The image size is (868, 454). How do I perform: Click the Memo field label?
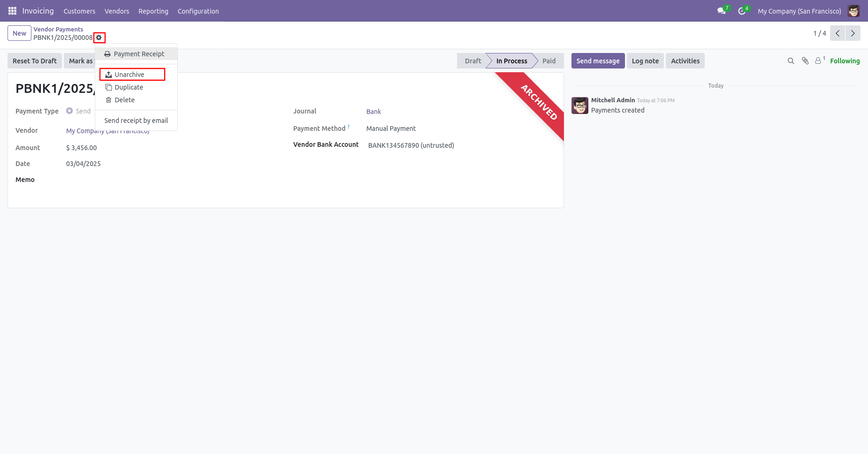25,180
